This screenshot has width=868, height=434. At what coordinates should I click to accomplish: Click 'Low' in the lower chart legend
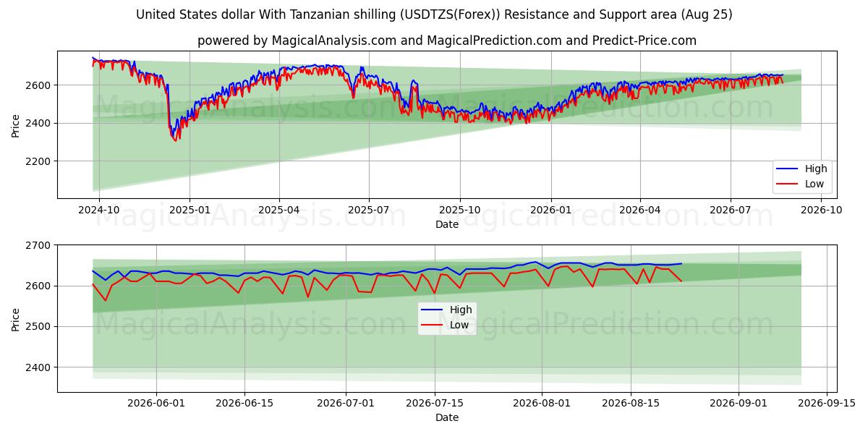[x=459, y=325]
